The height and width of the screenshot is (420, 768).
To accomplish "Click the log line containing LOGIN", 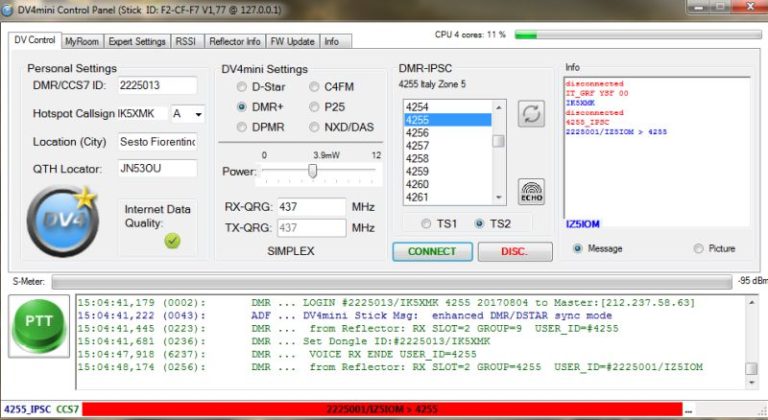I will tap(386, 303).
